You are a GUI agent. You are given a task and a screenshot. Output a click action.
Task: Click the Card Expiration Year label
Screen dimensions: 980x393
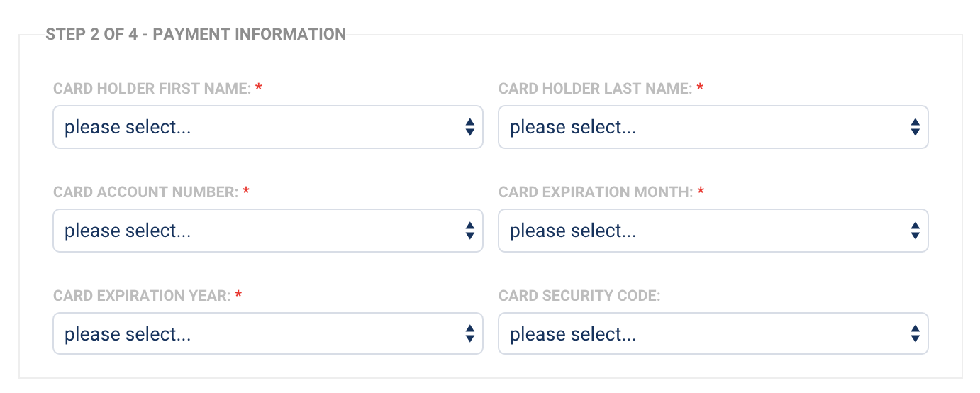coord(142,296)
